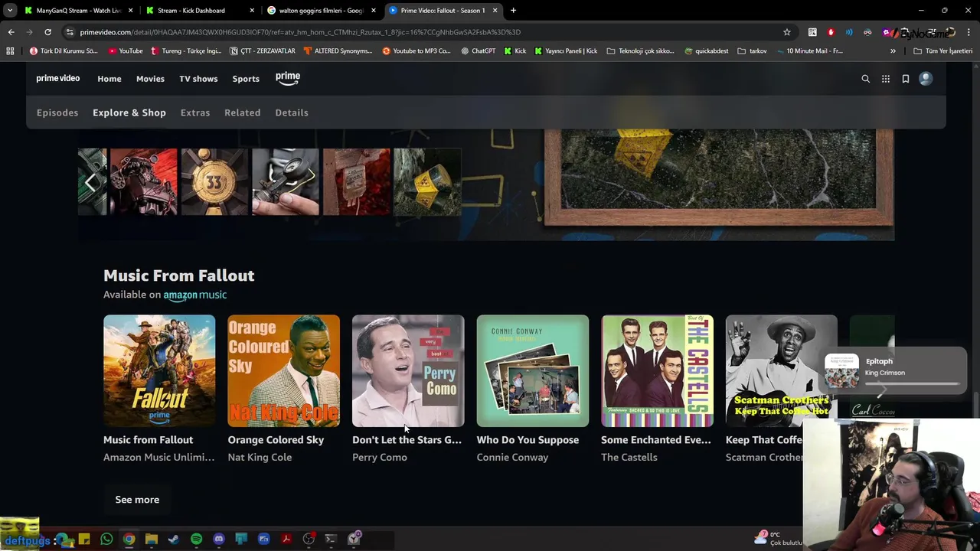Select the Vault 33 badge thumbnail
Image resolution: width=980 pixels, height=551 pixels.
click(x=214, y=181)
